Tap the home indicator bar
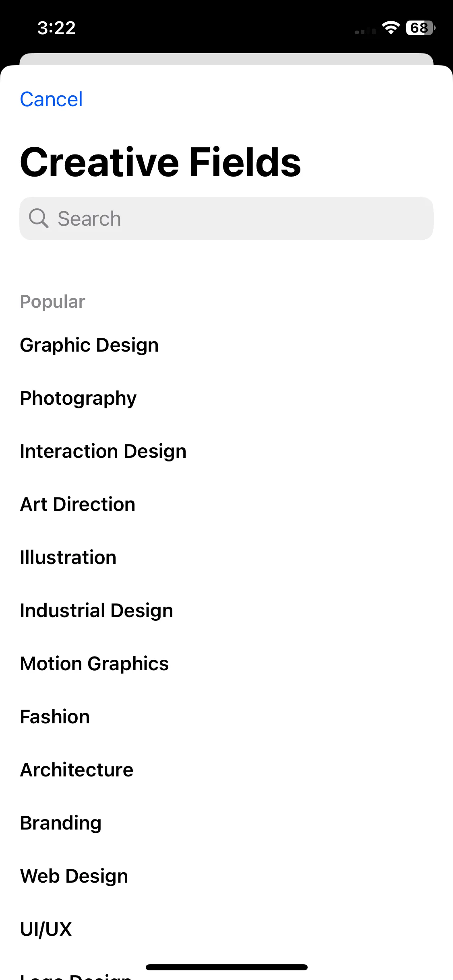 pos(227,967)
